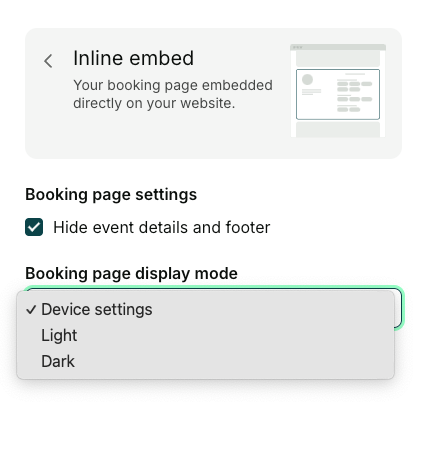
Task: Click the checkmark beside Device settings
Action: click(x=31, y=310)
